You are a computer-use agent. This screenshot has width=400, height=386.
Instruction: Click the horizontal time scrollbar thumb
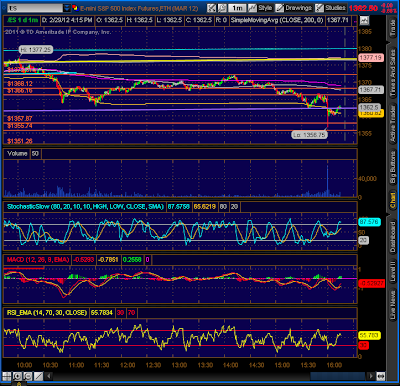[x=338, y=376]
